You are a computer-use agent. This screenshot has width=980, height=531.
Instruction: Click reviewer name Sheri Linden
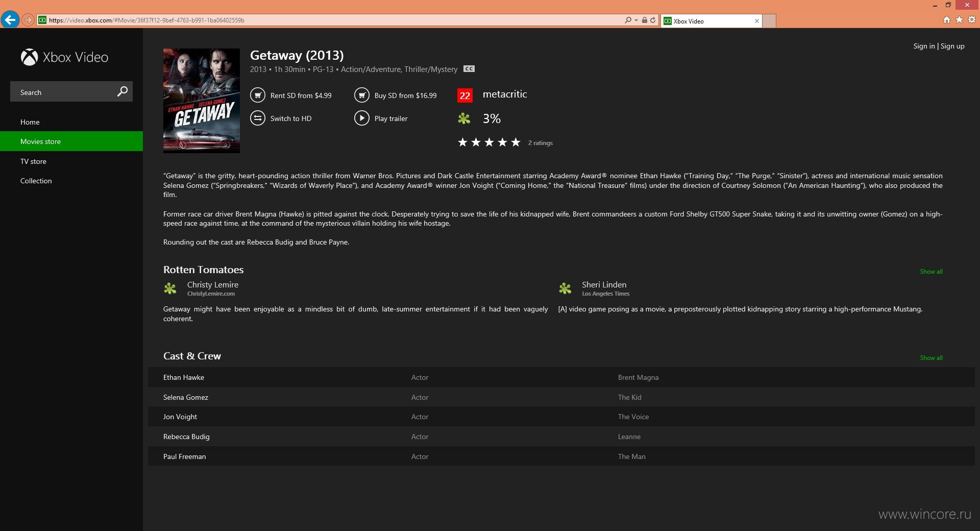click(x=604, y=285)
